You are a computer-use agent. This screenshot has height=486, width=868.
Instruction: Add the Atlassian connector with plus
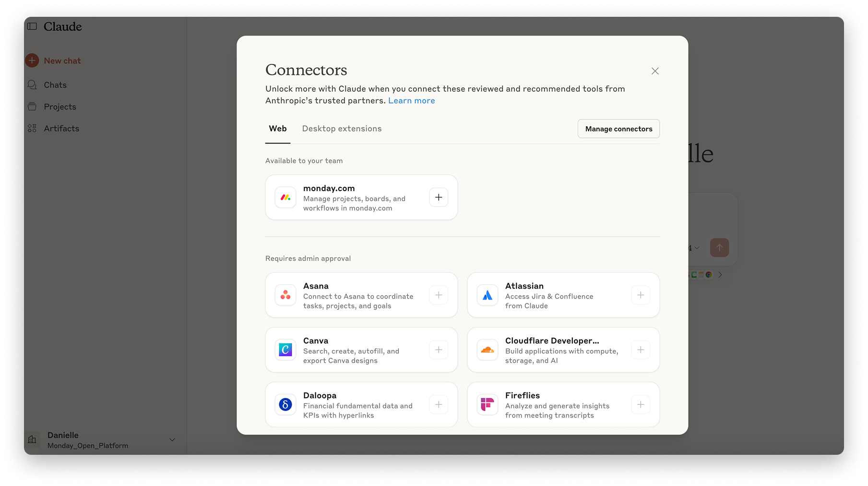click(641, 295)
